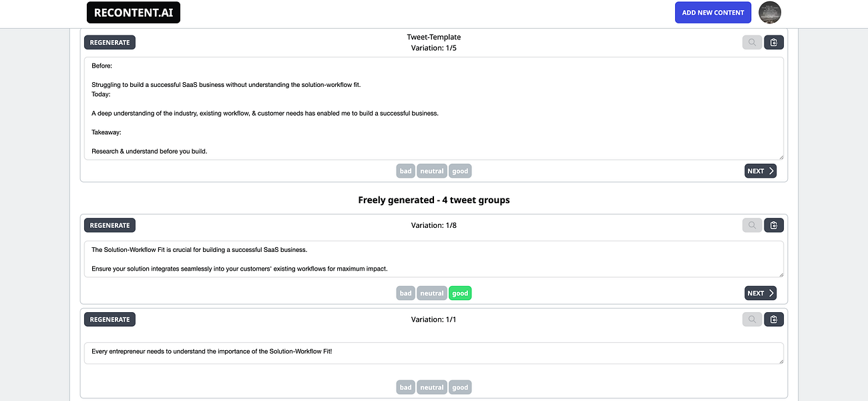Click the search icon in Tweet-Template card
This screenshot has width=868, height=401.
point(752,42)
